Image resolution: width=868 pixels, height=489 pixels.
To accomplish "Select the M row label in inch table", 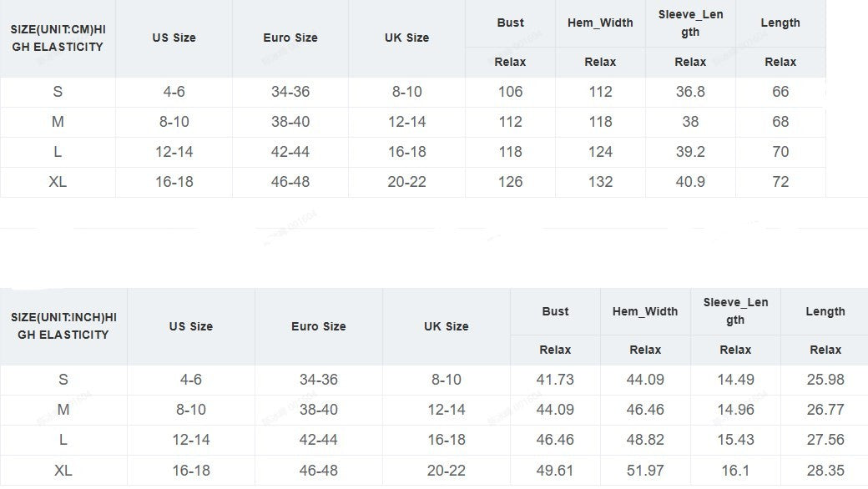I will 63,410.
